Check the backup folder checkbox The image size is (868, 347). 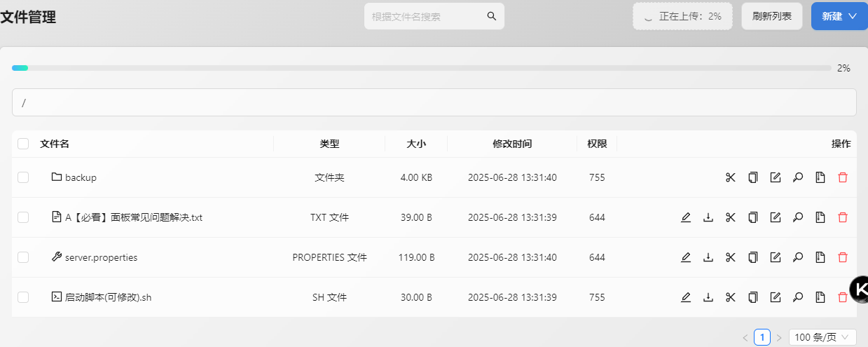click(23, 177)
